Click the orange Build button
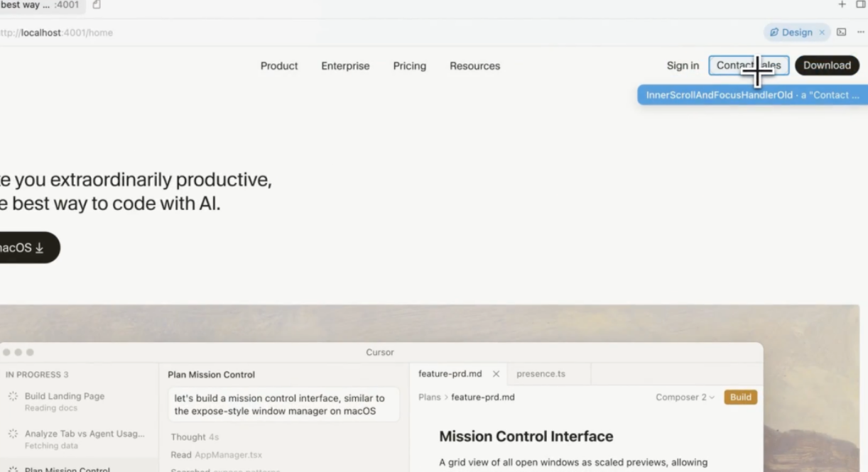This screenshot has height=472, width=868. pyautogui.click(x=740, y=397)
